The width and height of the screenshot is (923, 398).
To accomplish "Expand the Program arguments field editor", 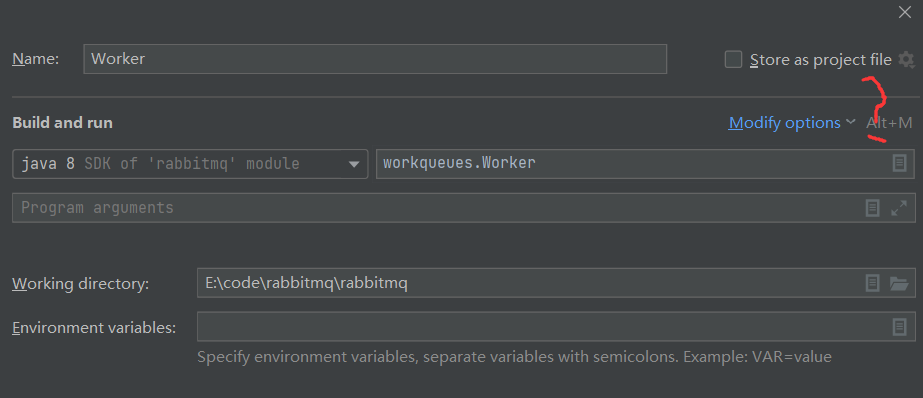I will (x=899, y=208).
